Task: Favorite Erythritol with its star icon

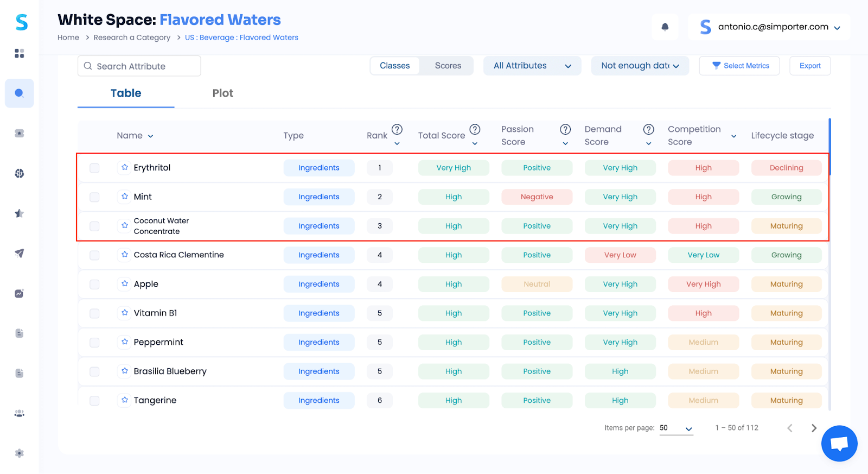Action: [125, 167]
